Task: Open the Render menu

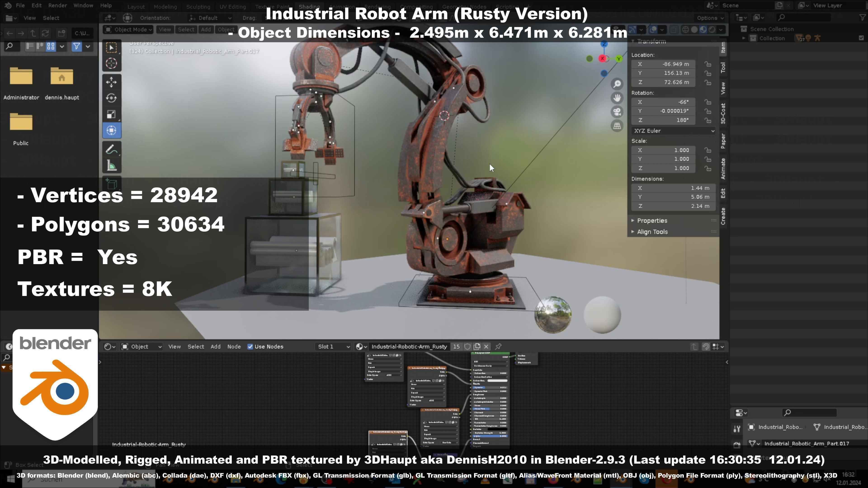Action: [57, 5]
